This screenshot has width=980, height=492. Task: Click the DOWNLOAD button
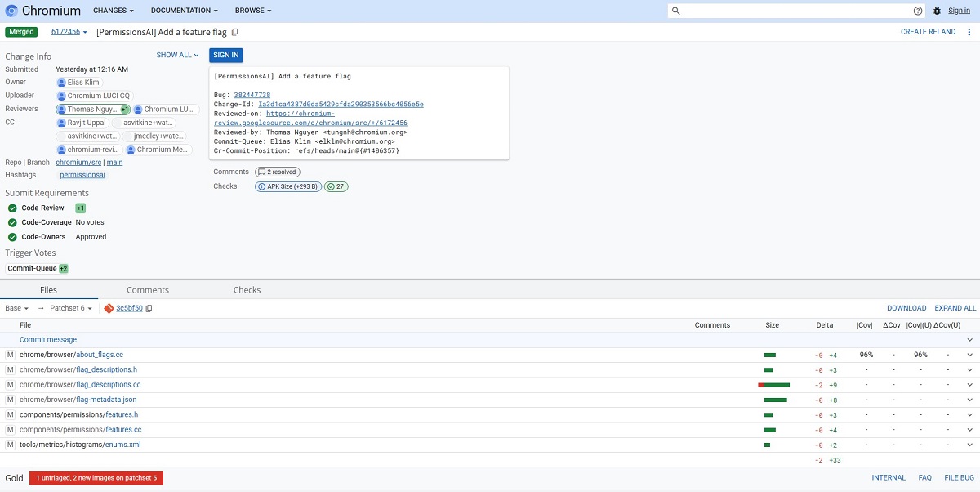click(906, 308)
